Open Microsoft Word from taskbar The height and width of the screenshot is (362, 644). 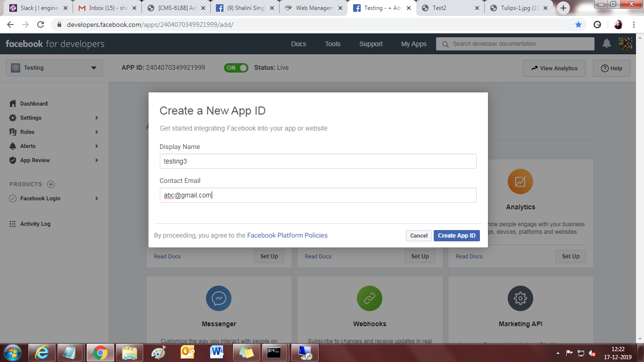[217, 353]
